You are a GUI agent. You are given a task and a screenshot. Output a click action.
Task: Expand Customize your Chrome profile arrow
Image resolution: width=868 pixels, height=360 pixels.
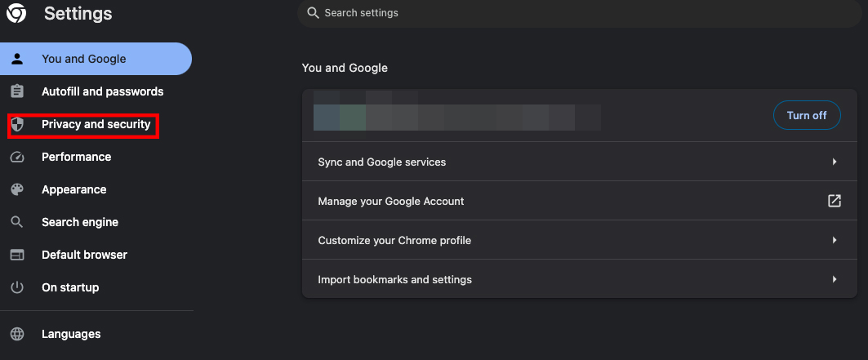(x=835, y=241)
